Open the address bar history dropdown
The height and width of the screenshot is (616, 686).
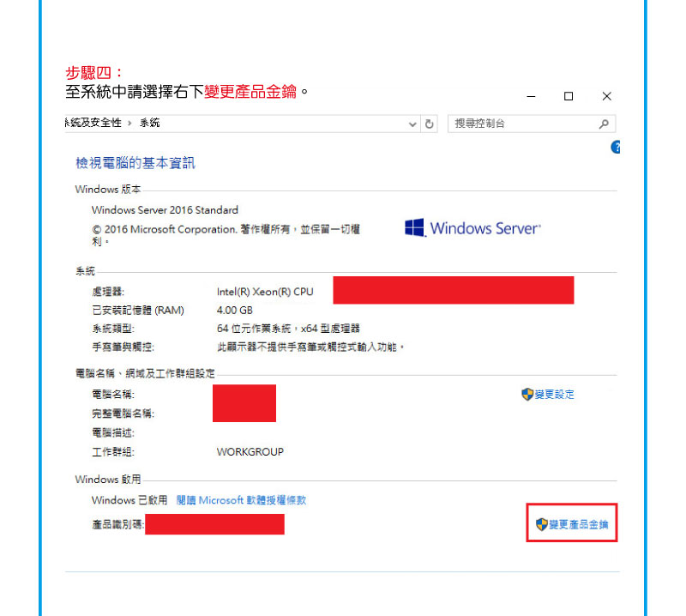[x=412, y=124]
